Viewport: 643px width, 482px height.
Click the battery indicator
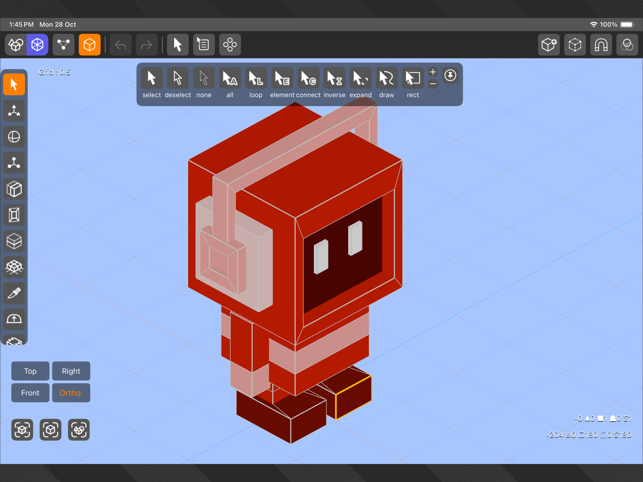pyautogui.click(x=627, y=25)
